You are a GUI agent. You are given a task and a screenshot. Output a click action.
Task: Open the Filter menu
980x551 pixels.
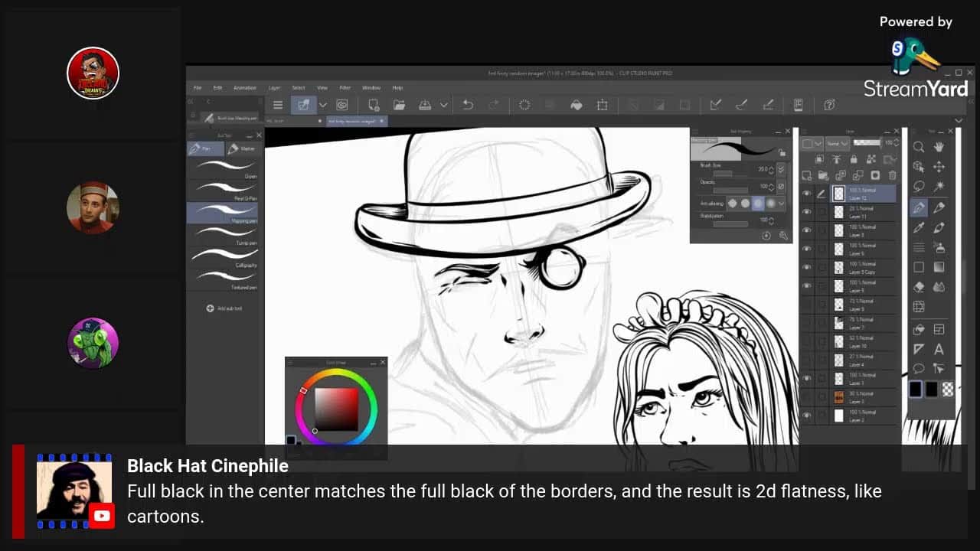pos(345,88)
